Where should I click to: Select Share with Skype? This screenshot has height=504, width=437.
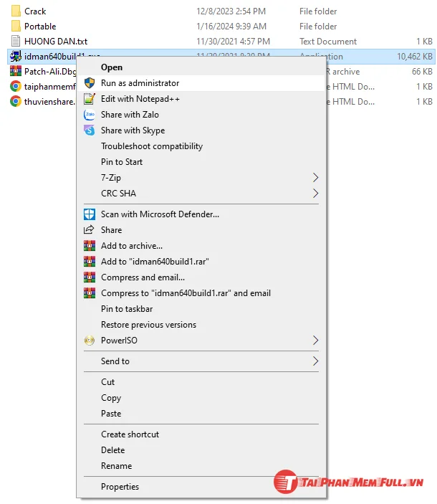pos(201,130)
